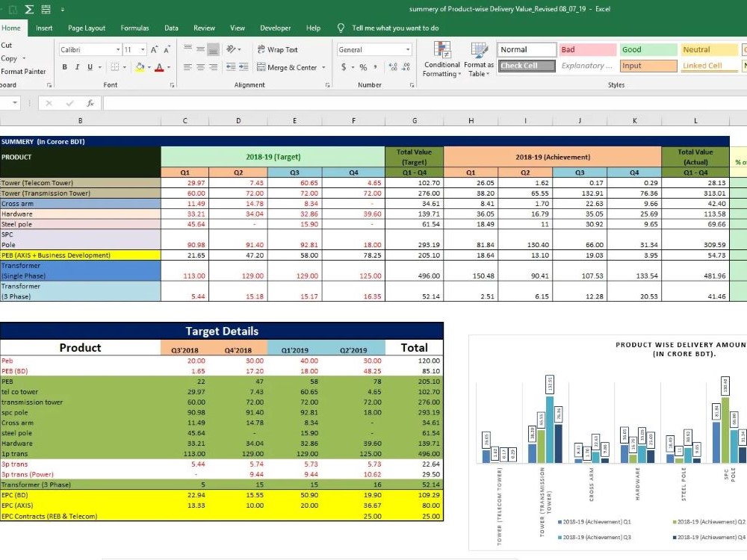Viewport: 747px width, 560px height.
Task: Click the Decrease Decimal icon
Action: (x=406, y=67)
